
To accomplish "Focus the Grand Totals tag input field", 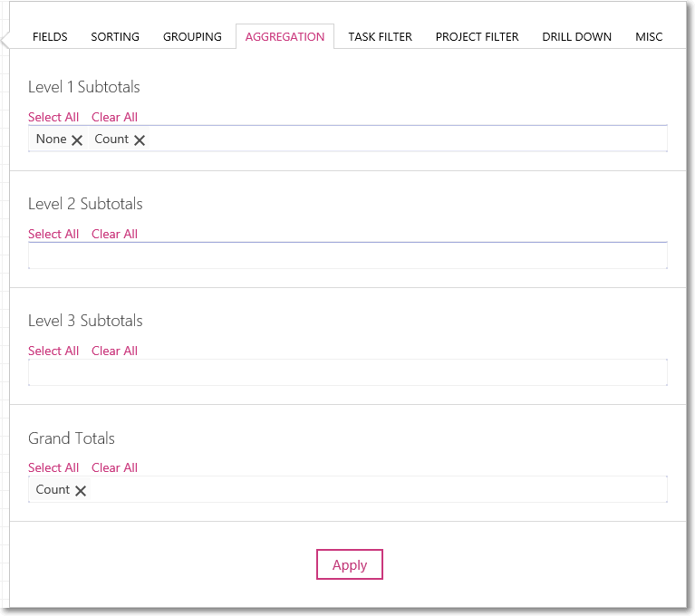I will point(348,489).
